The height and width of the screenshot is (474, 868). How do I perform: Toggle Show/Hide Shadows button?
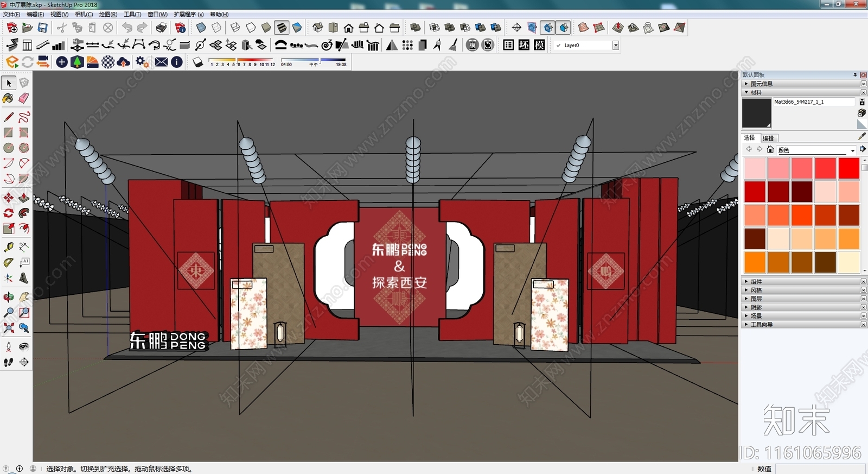[197, 62]
